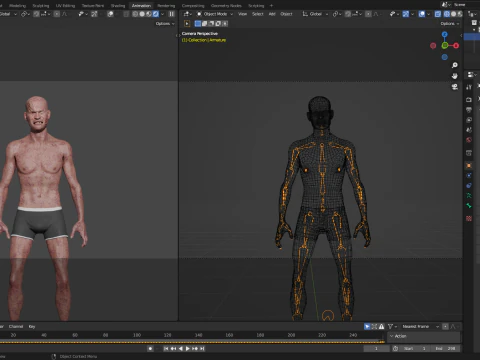Jump to previous keyframe
The image size is (480, 360).
pos(173,349)
